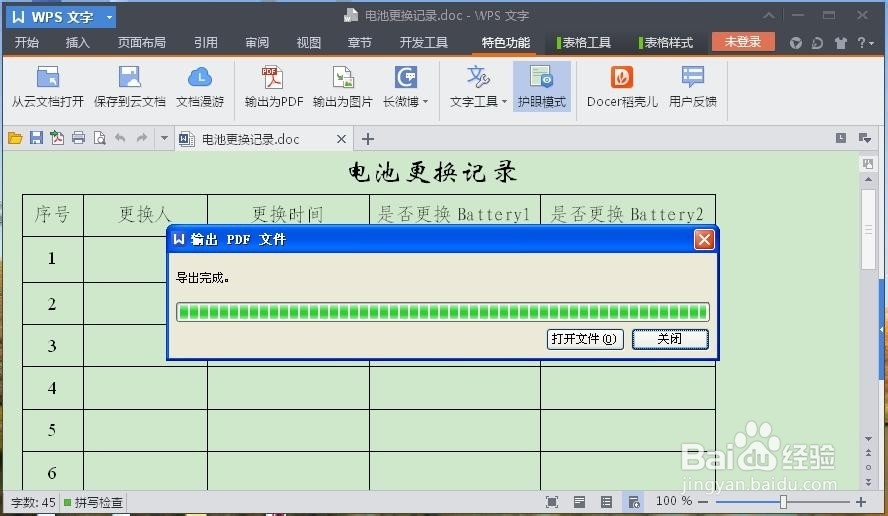This screenshot has width=888, height=516.
Task: Switch to web layout view icon
Action: pos(634,502)
